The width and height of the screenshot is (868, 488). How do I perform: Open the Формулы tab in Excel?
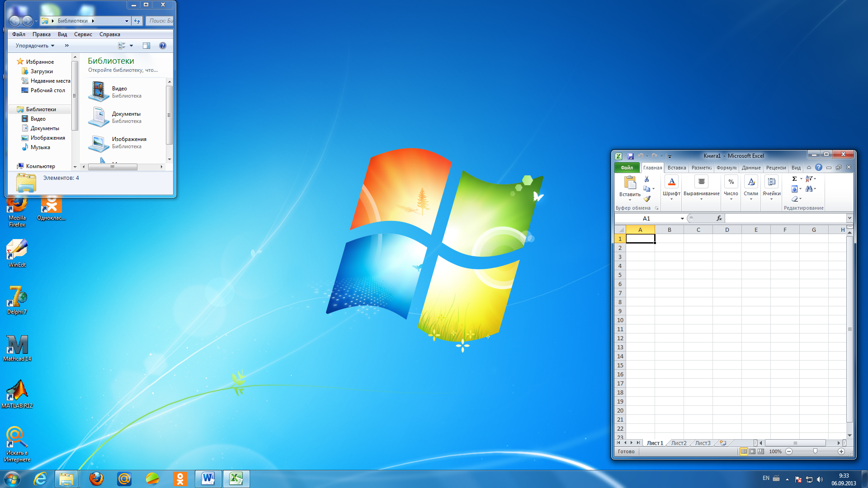(x=726, y=168)
